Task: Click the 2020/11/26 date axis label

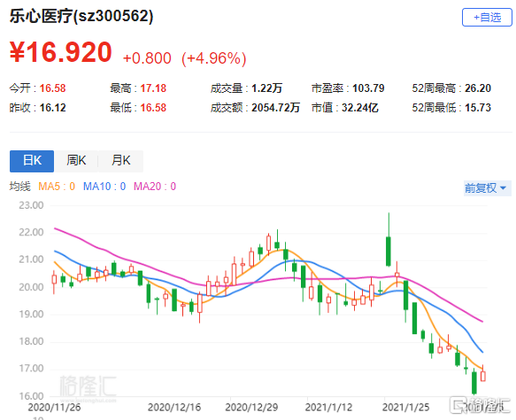Action: tap(54, 408)
